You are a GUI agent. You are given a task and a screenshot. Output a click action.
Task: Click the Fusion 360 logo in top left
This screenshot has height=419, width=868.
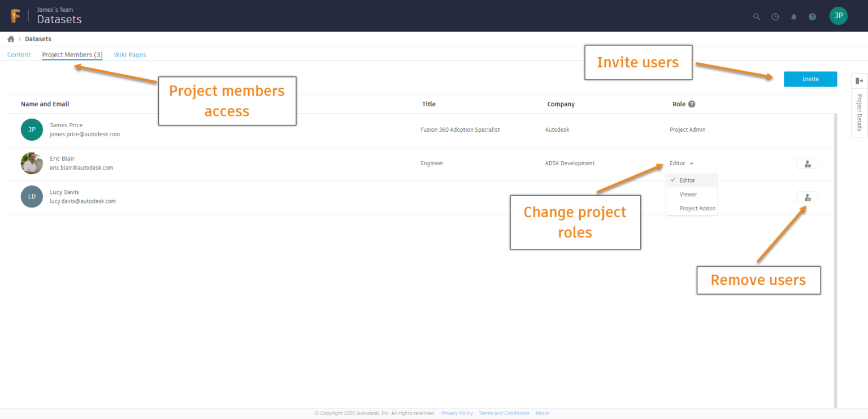pos(15,15)
